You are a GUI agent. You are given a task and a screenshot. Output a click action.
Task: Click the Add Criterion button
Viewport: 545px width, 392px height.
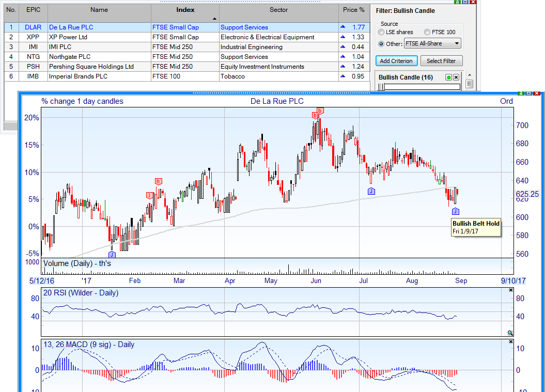[396, 61]
